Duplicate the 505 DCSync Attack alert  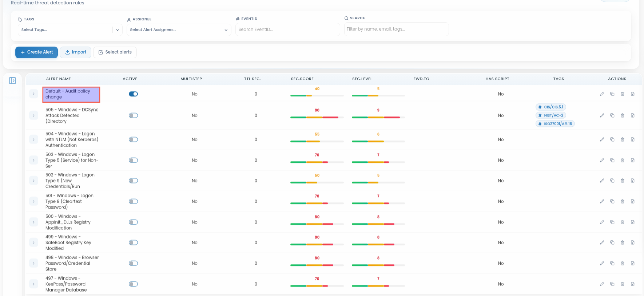(x=612, y=115)
